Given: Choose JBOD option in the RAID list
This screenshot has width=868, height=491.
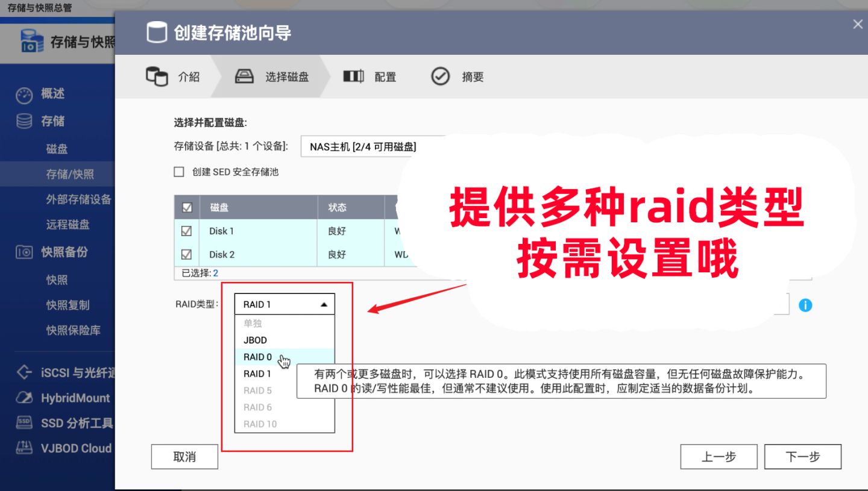Looking at the screenshot, I should click(254, 340).
